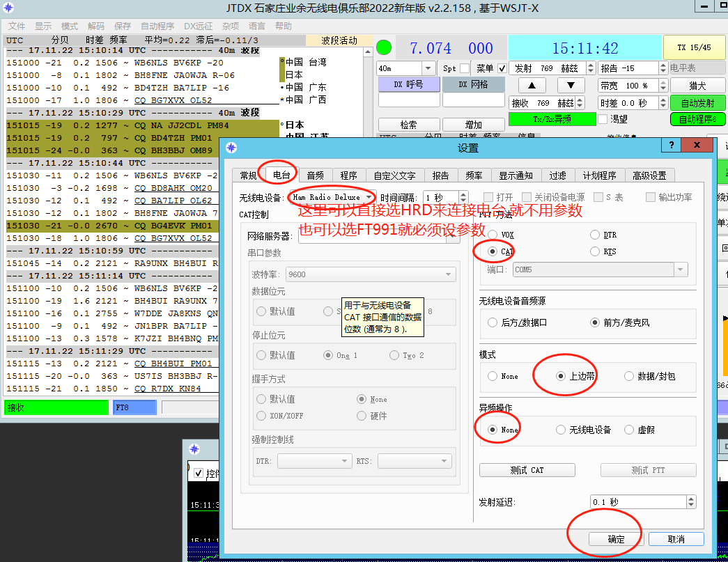Click the 网络服务器 input field
This screenshot has width=728, height=562.
pyautogui.click(x=379, y=236)
